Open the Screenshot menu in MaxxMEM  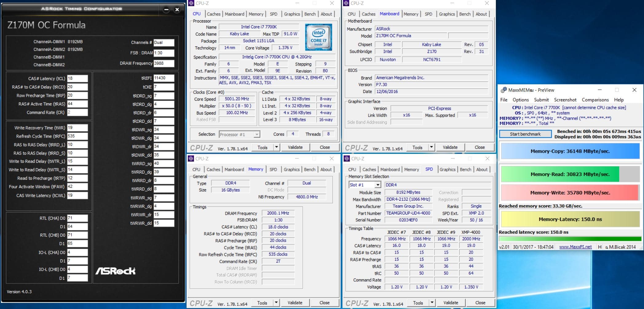[x=565, y=100]
